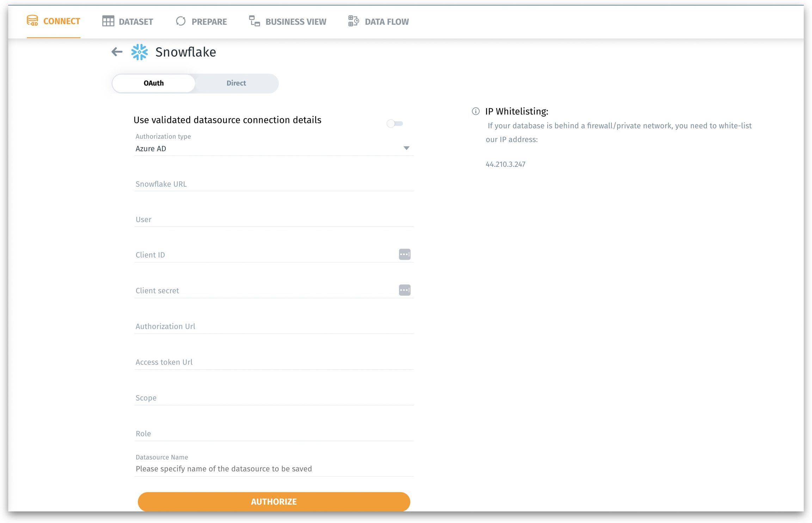Click the IP Whitelisting info icon

tap(475, 112)
